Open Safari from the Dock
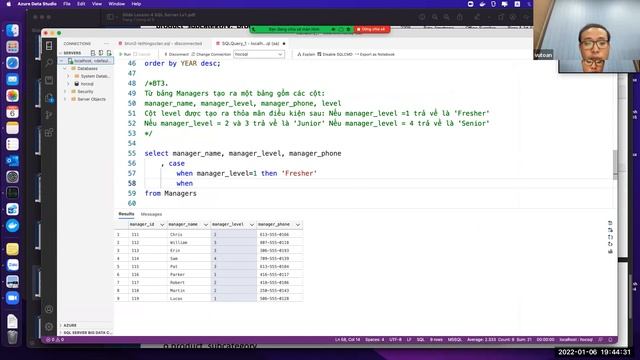 click(x=12, y=63)
